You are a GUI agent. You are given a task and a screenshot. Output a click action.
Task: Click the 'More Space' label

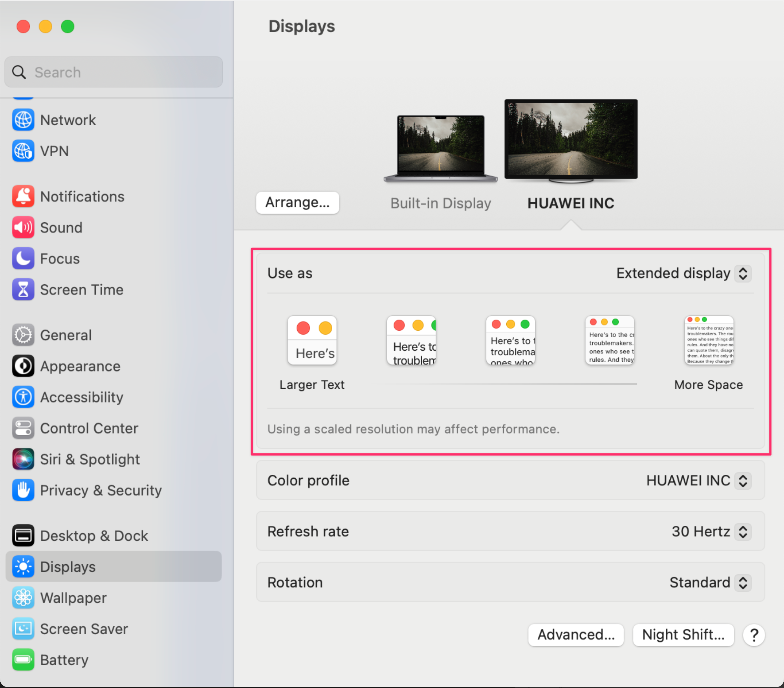(x=709, y=385)
